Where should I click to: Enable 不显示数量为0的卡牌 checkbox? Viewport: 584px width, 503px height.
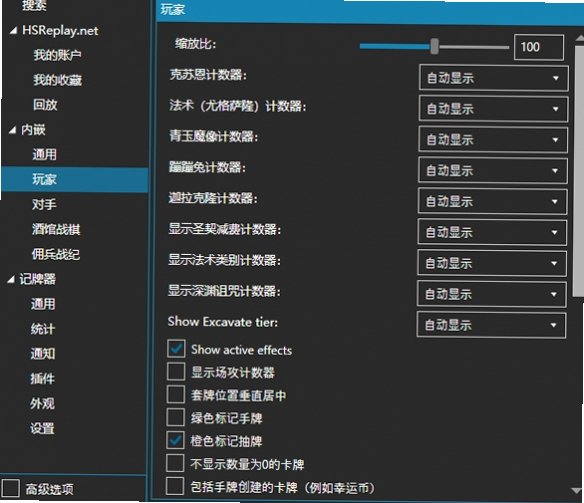click(175, 463)
